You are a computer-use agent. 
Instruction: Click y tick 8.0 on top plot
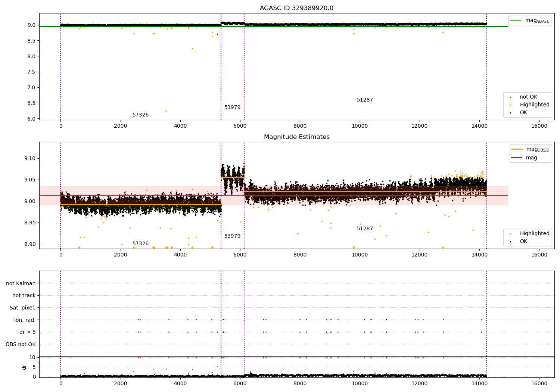point(31,57)
